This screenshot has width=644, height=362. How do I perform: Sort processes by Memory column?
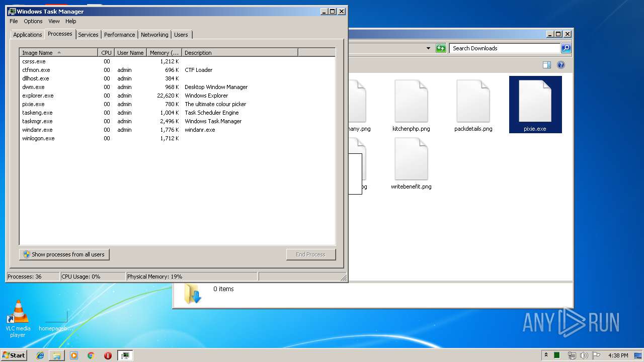pos(164,52)
